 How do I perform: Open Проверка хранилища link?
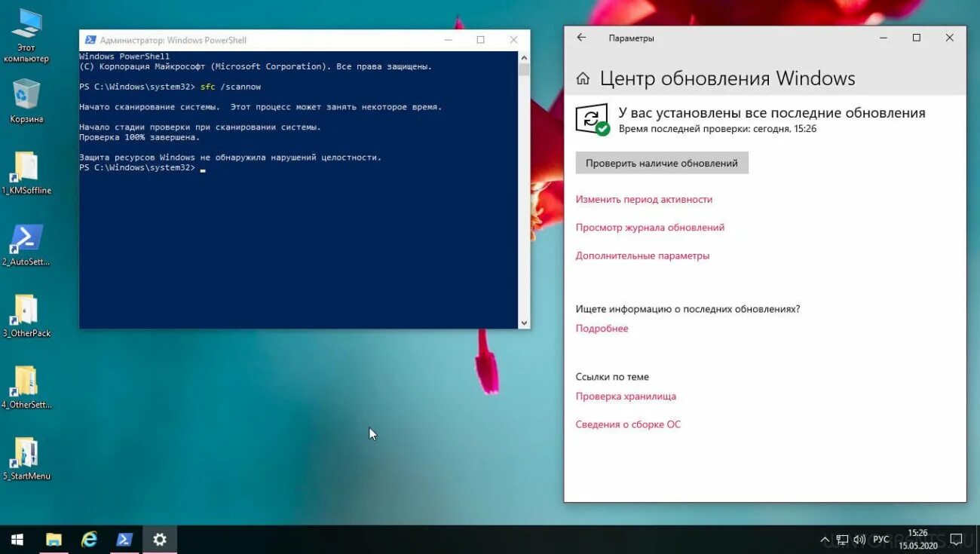pos(626,396)
